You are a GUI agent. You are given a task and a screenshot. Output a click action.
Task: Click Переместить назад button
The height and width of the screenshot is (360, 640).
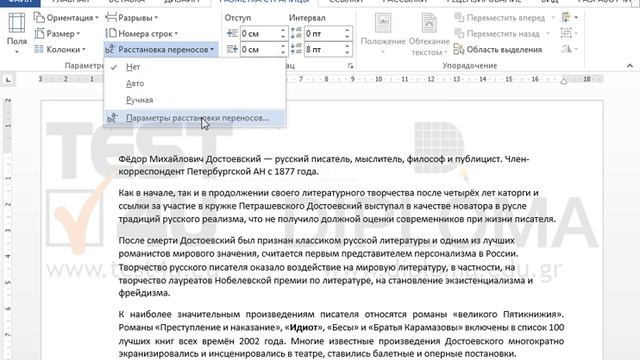[497, 34]
